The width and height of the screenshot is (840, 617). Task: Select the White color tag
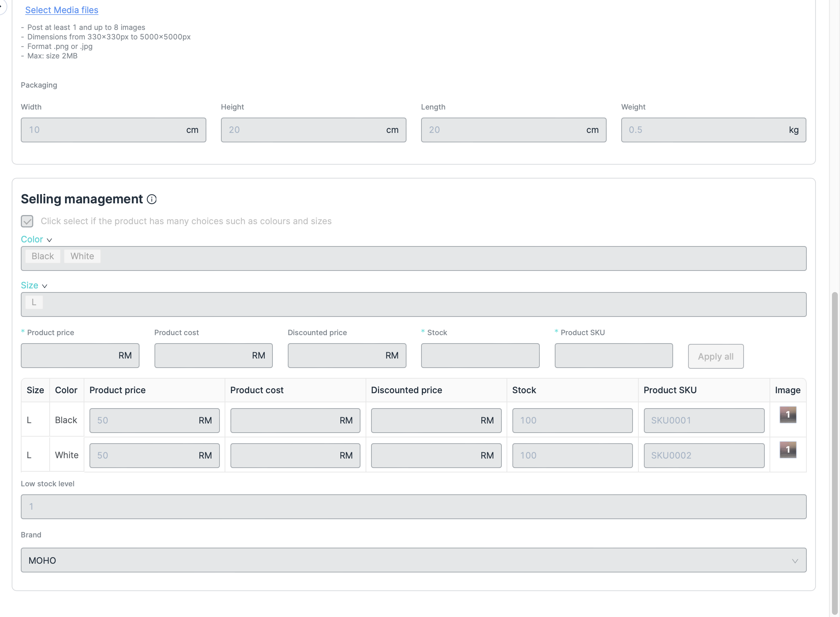click(82, 256)
